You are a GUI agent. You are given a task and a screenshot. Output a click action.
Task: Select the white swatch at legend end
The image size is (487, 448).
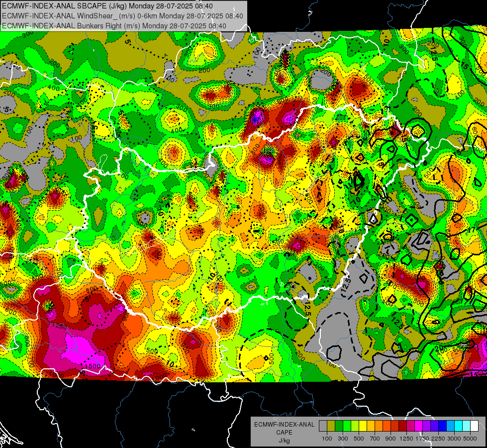pyautogui.click(x=474, y=426)
